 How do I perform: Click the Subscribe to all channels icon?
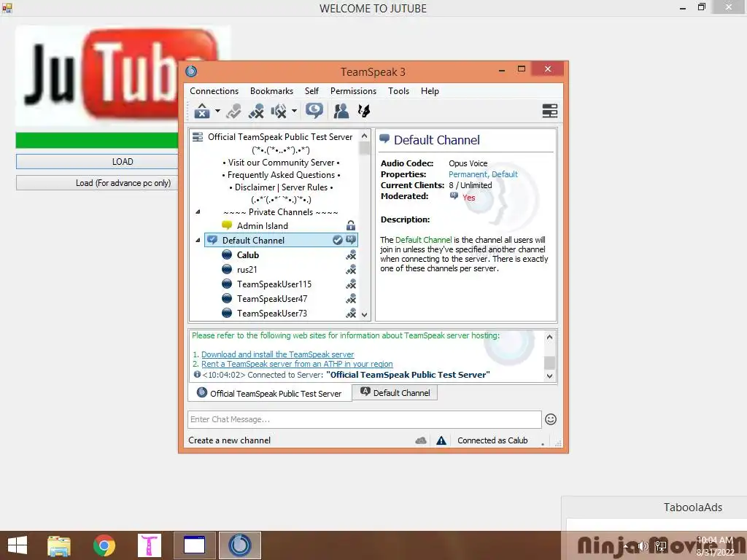pyautogui.click(x=314, y=111)
